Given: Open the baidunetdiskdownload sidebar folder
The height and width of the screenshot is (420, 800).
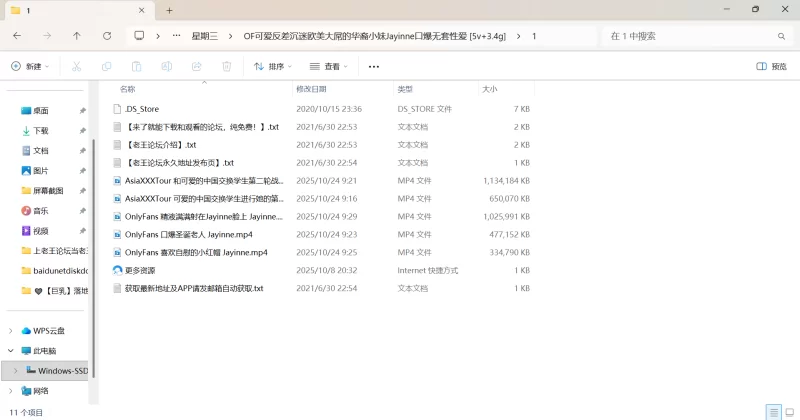Looking at the screenshot, I should pos(55,270).
